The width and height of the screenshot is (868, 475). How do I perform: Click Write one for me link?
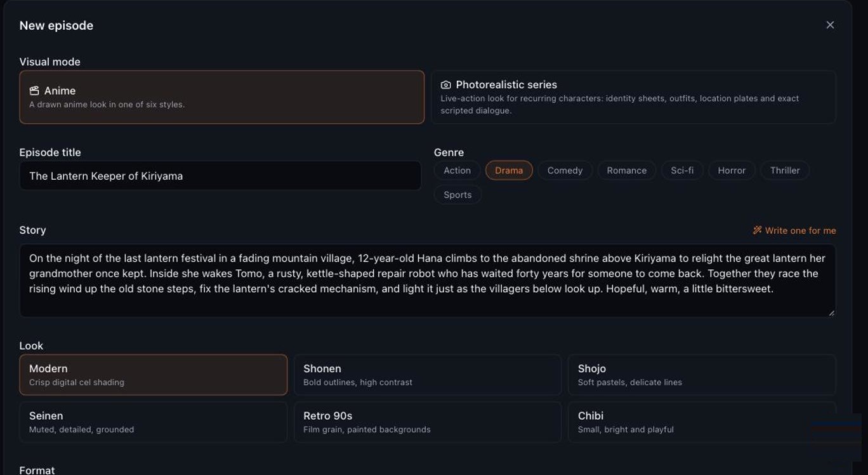(x=794, y=231)
